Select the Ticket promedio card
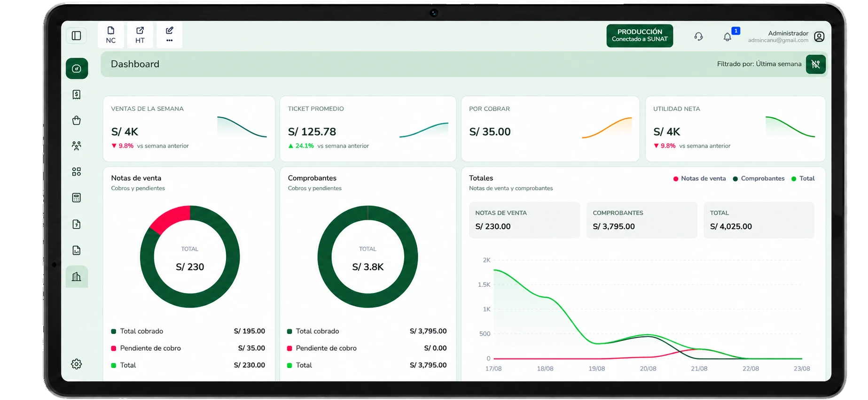 tap(368, 129)
